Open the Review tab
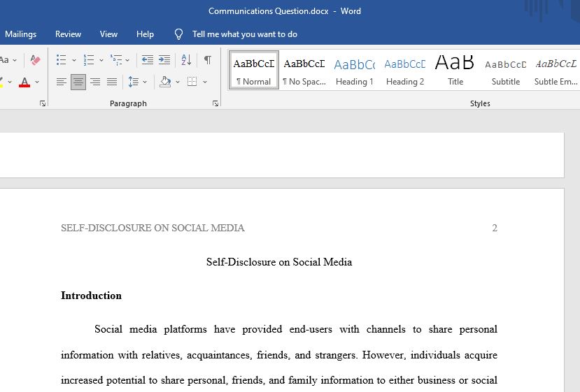580x392 pixels. pos(68,34)
